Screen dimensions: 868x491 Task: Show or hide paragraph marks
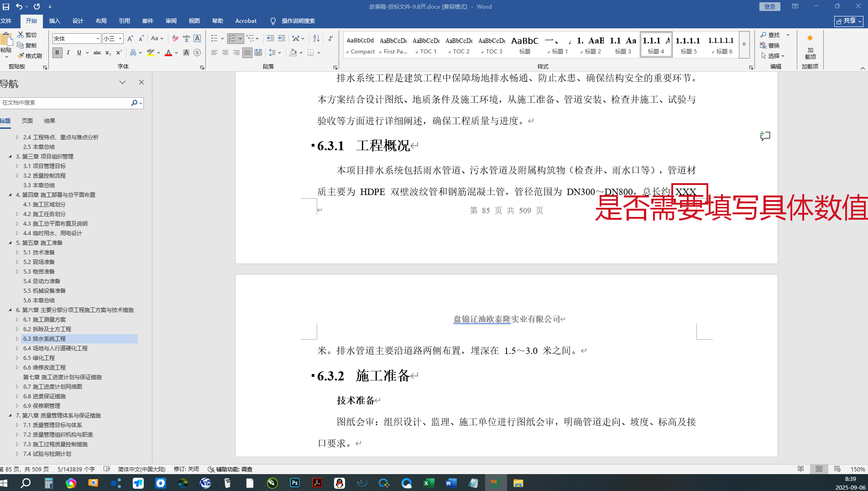tap(330, 38)
